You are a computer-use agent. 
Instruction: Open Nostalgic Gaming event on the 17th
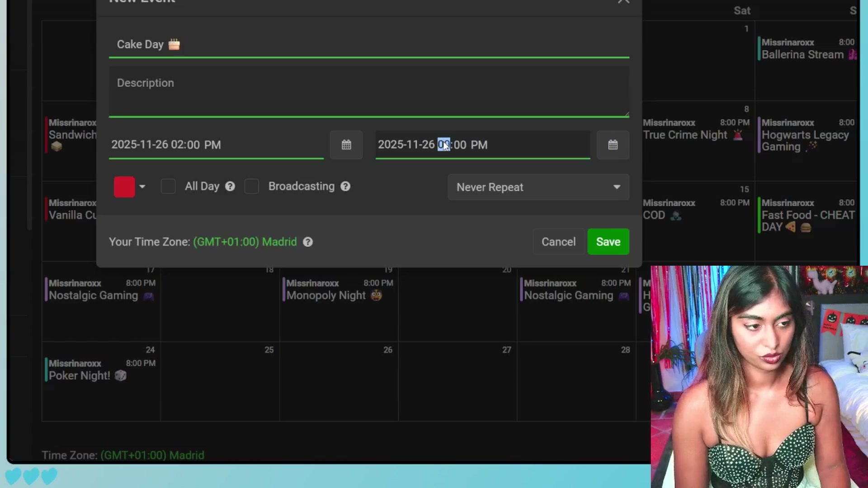[101, 290]
